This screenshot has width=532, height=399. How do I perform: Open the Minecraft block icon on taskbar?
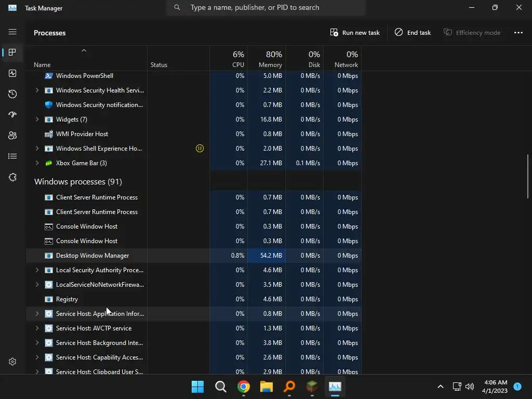(x=312, y=387)
